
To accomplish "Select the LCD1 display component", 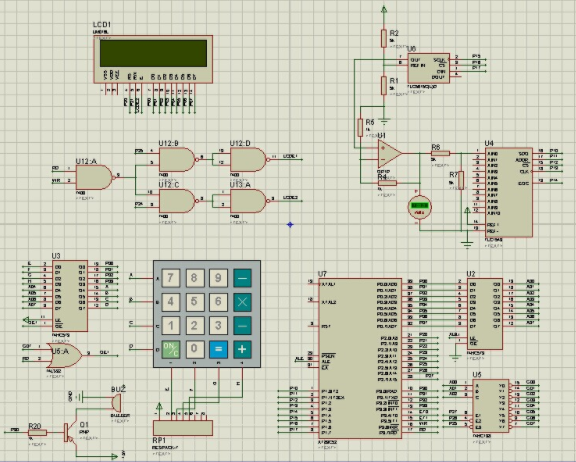I will (153, 59).
